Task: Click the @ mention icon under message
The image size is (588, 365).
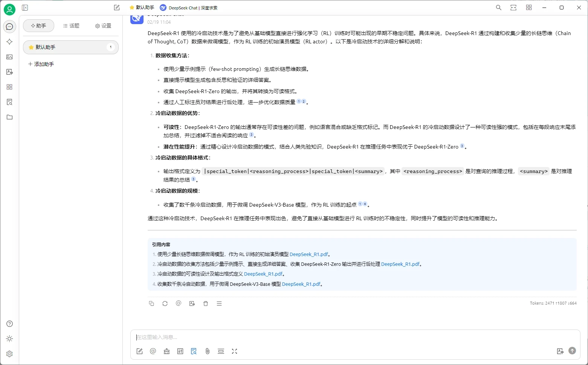Action: click(x=179, y=304)
